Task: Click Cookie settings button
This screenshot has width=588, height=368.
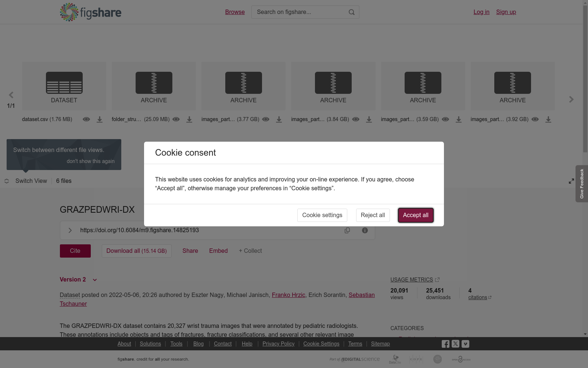Action: 322,215
